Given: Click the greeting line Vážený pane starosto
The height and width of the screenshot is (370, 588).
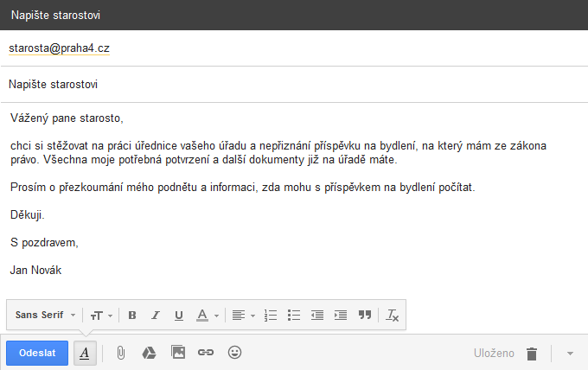Looking at the screenshot, I should [67, 118].
